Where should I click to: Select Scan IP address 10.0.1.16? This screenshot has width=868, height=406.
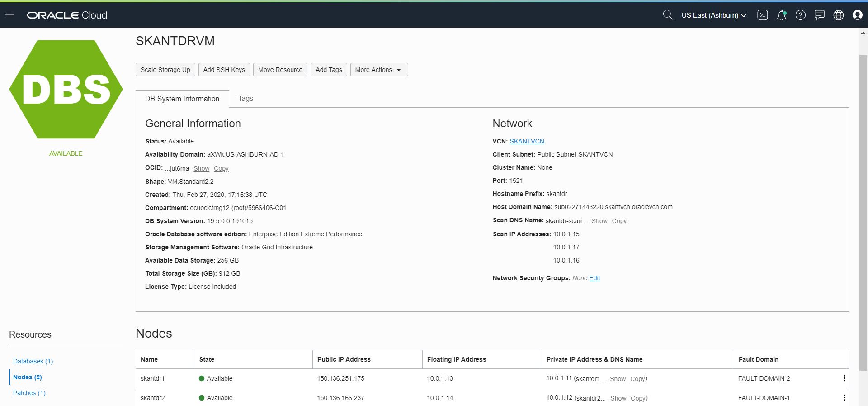point(566,260)
